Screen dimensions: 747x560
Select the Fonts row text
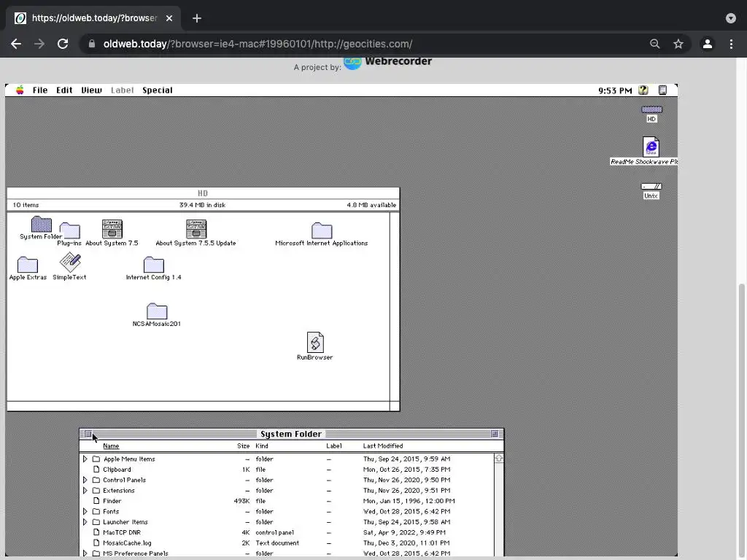[x=111, y=511]
